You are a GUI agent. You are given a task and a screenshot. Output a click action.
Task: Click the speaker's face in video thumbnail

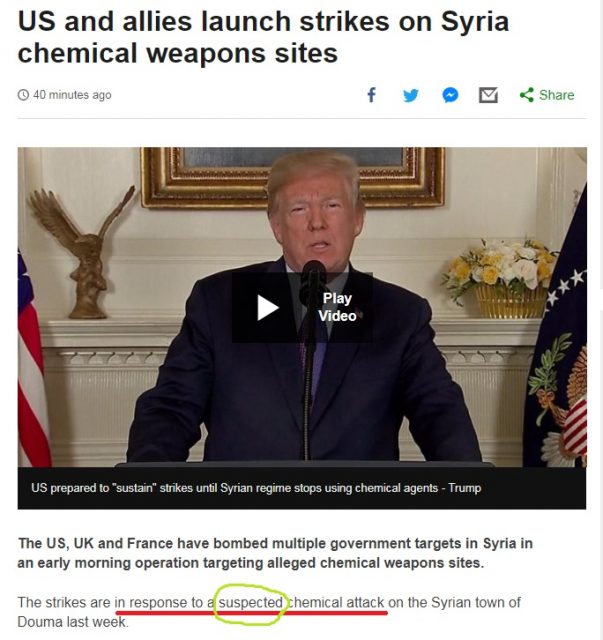pos(316,220)
